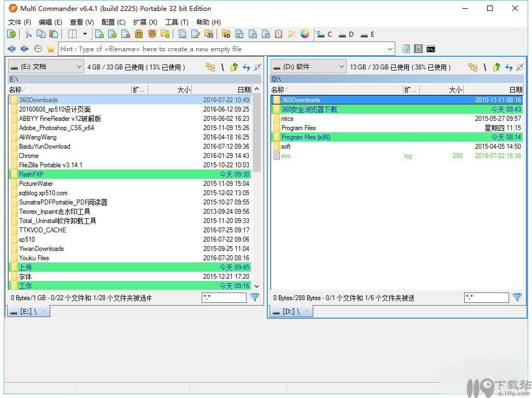Screen dimensions: 532x398
Task: Expand the (E:) 文档 drive dropdown
Action: pyautogui.click(x=78, y=67)
